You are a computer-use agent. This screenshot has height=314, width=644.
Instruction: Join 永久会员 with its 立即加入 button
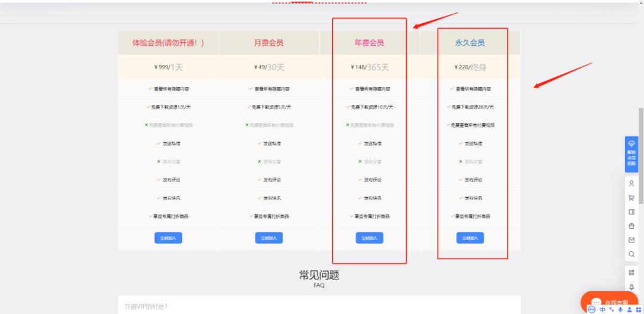click(x=470, y=238)
